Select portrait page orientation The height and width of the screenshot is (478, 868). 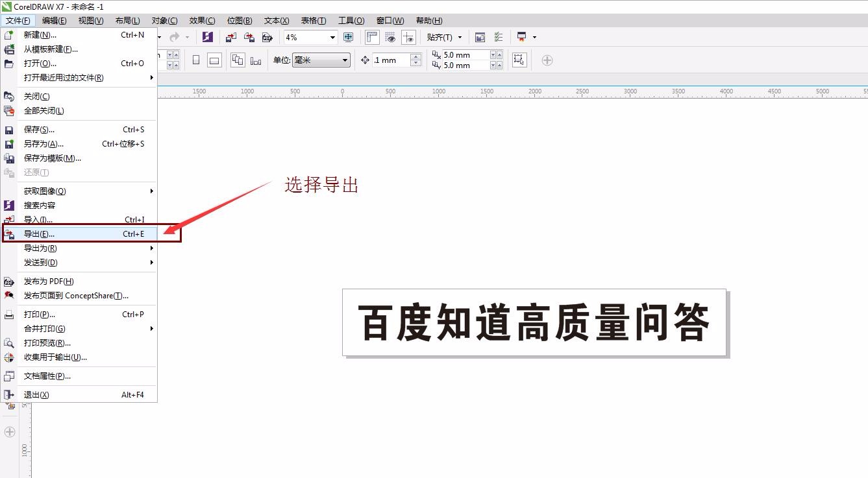pyautogui.click(x=196, y=60)
